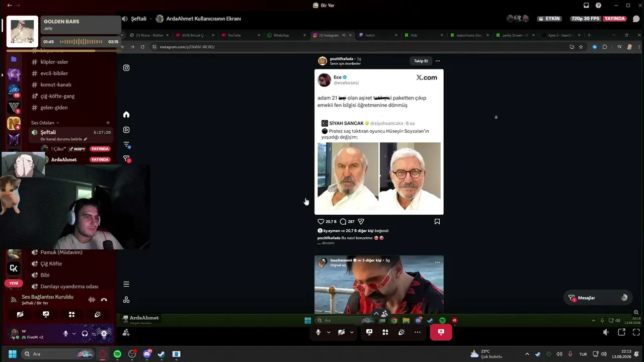The height and width of the screenshot is (362, 644).
Task: Open the Hüseyin Soysalan post image
Action: tap(379, 142)
